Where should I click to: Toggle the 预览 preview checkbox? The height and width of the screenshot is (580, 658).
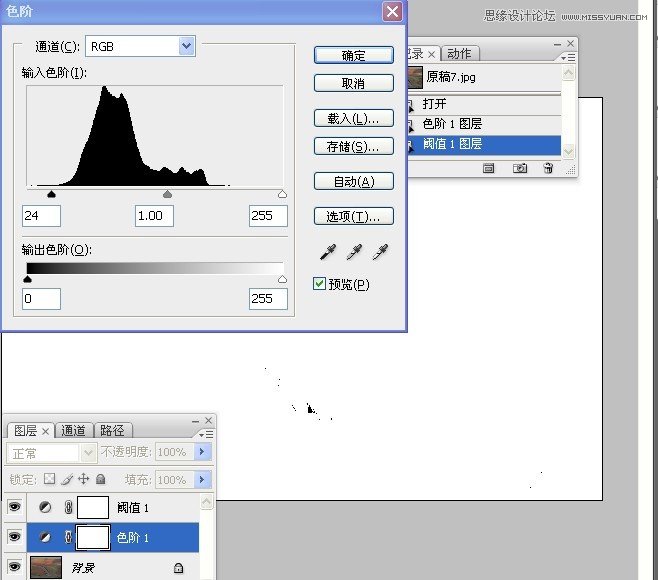[319, 284]
